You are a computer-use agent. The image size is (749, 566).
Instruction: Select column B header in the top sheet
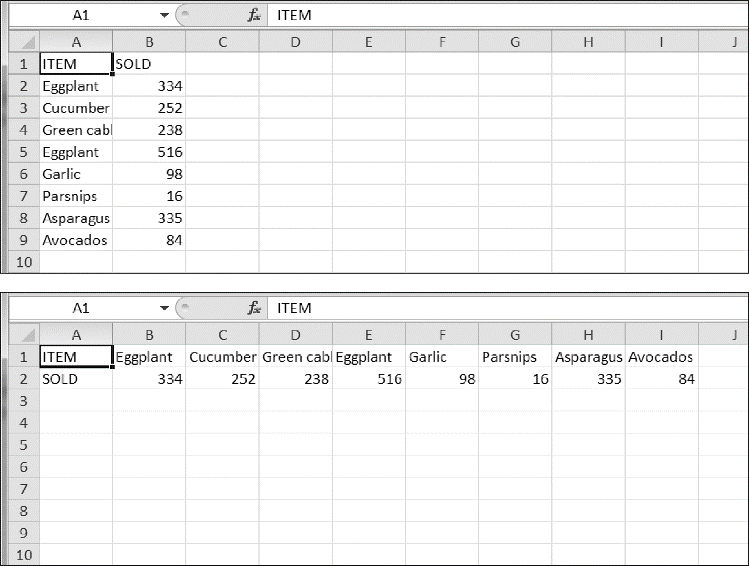pos(149,42)
